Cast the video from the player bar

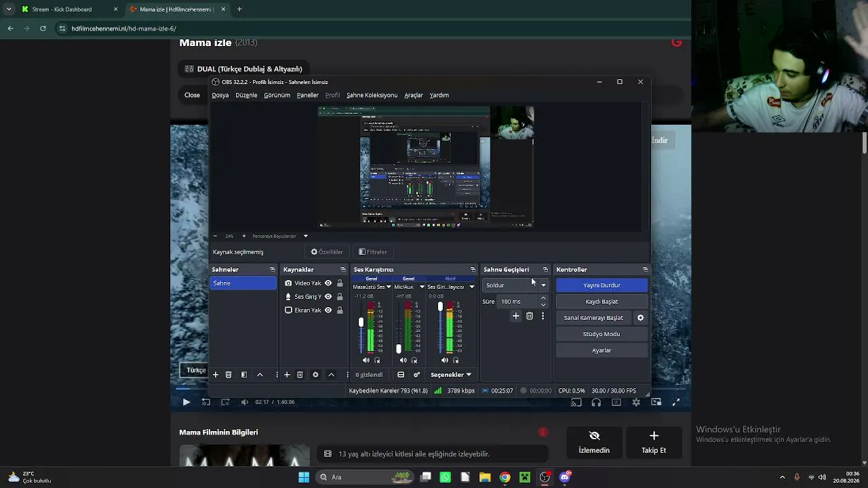(x=576, y=402)
